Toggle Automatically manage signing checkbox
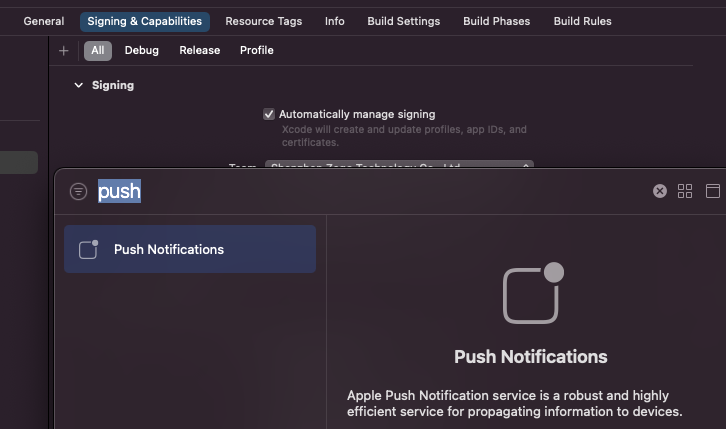726x429 pixels. coord(269,114)
